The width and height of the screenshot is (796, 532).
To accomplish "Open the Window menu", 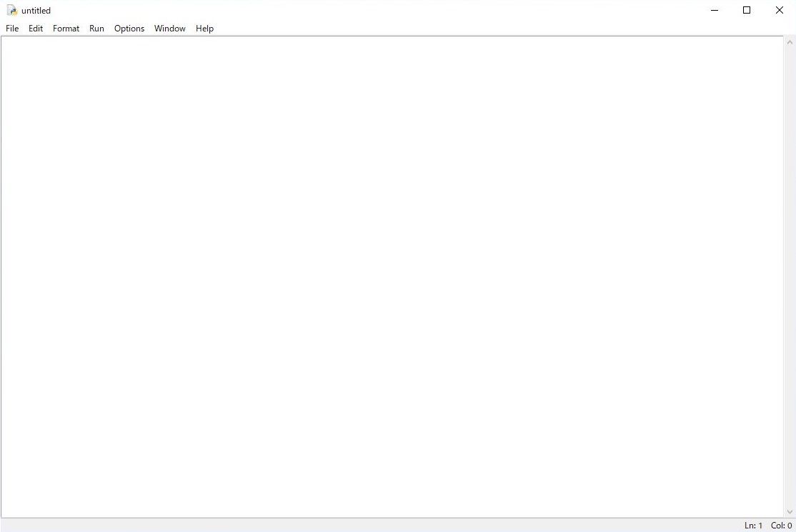I will [169, 29].
